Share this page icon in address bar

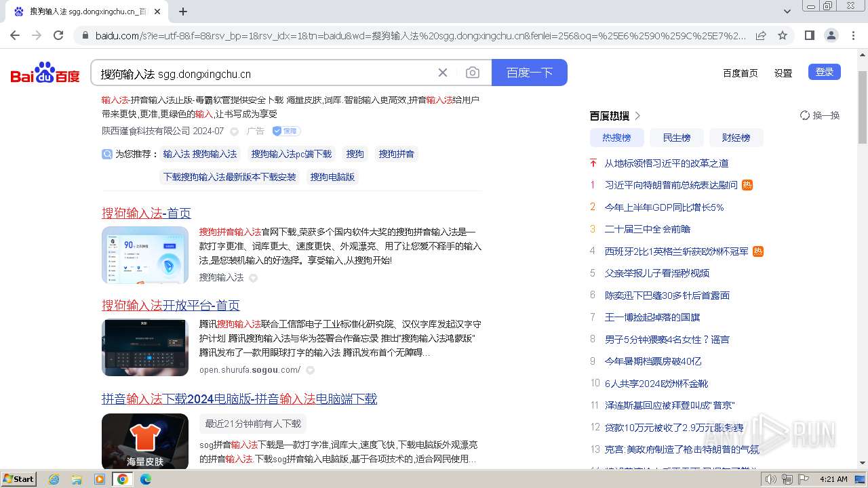(761, 35)
